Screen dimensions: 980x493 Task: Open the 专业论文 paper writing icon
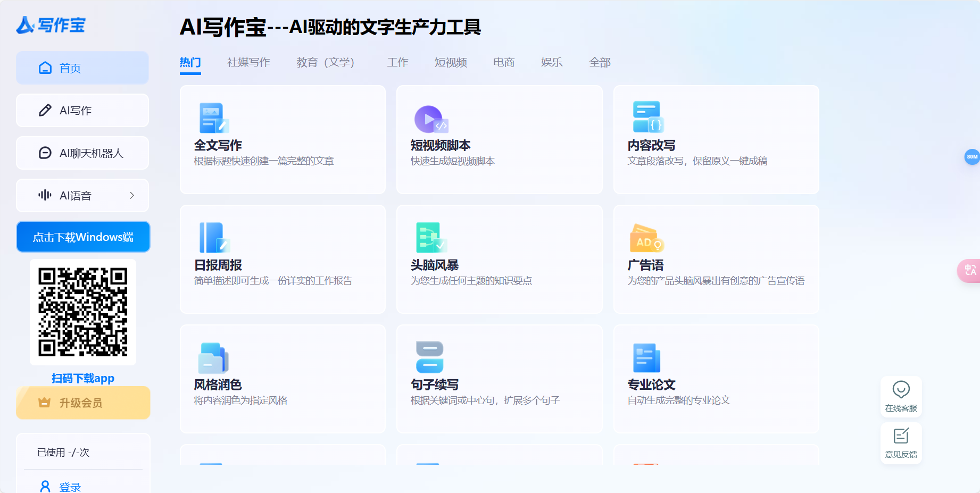point(645,357)
